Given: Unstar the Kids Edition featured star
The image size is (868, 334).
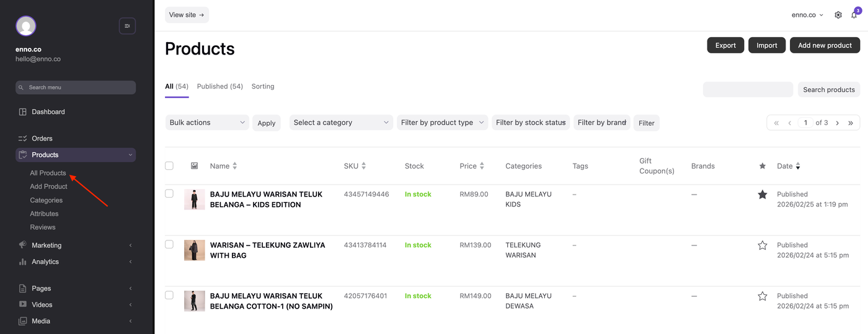Looking at the screenshot, I should click(x=763, y=195).
